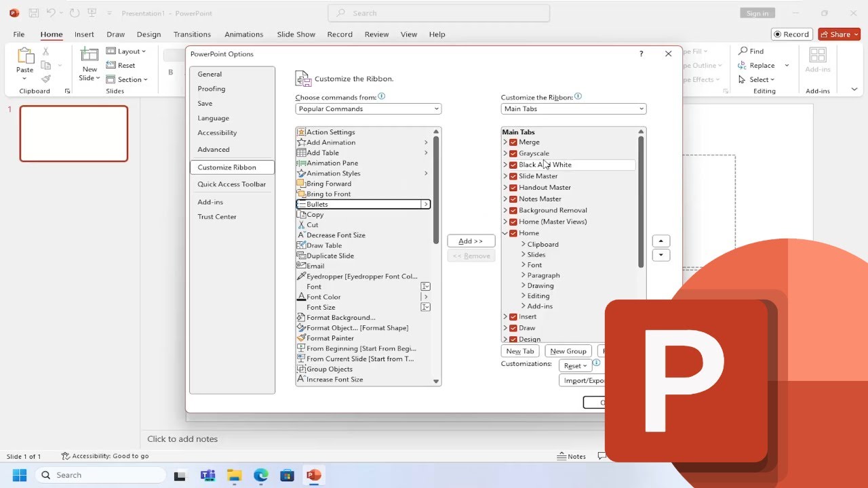
Task: Collapse the Home tab in the tree
Action: (x=505, y=233)
